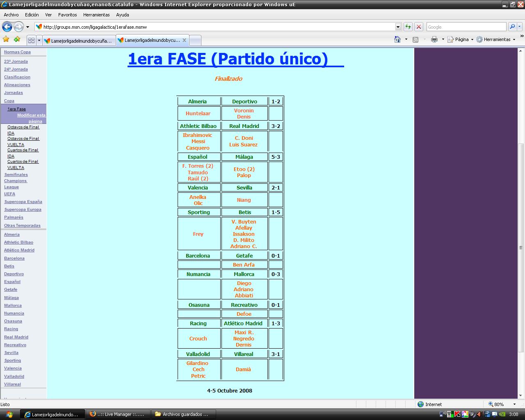
Task: Expand the toolbar overflow chevron
Action: click(522, 37)
